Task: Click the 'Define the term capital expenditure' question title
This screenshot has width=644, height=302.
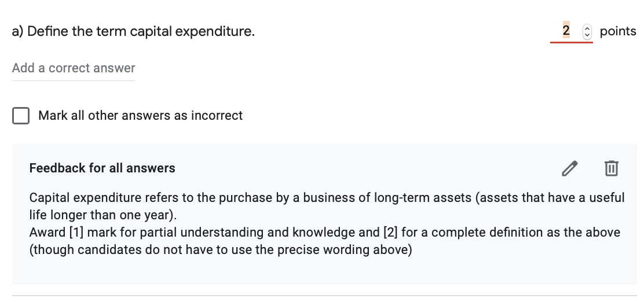Action: tap(133, 31)
